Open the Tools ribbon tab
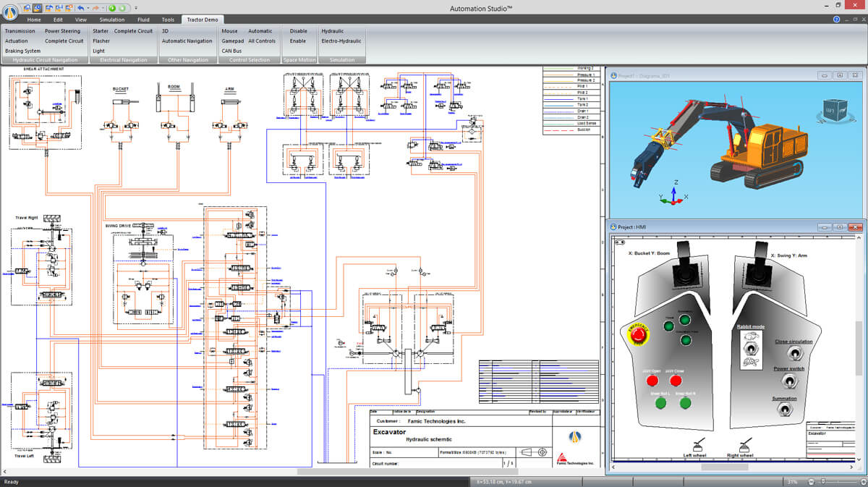868x487 pixels. point(168,20)
